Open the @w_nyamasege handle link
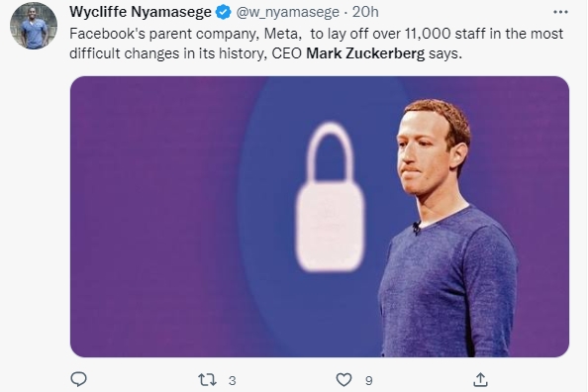 click(288, 13)
